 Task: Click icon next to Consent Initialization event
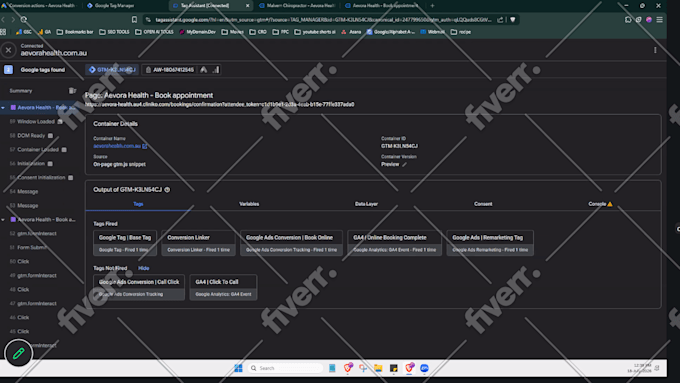[71, 177]
